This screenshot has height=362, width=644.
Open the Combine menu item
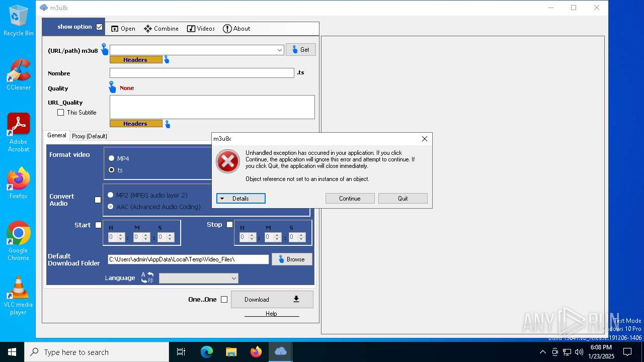click(x=161, y=29)
